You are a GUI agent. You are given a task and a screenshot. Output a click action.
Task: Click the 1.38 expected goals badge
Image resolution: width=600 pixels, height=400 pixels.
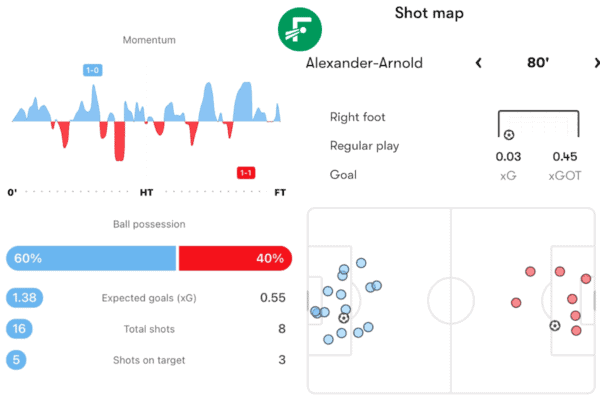click(24, 298)
